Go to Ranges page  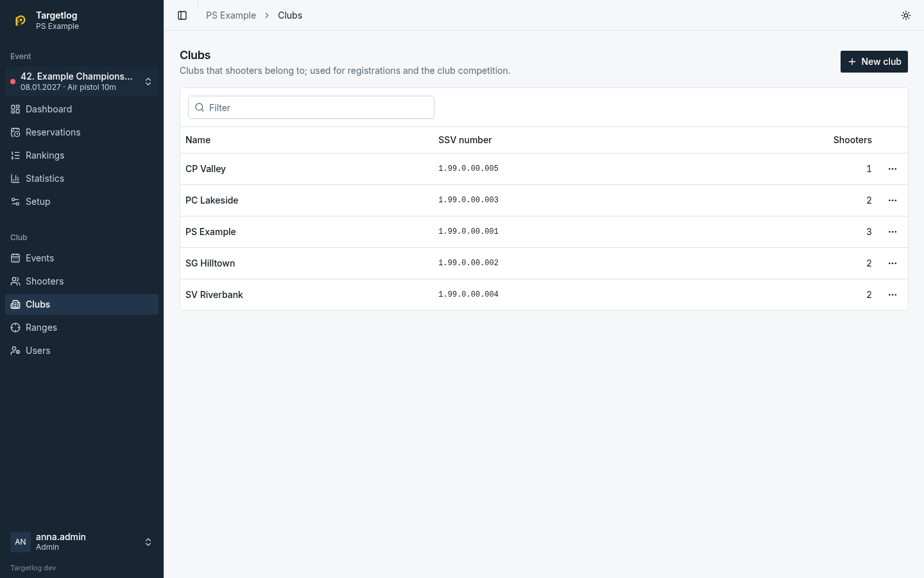point(81,328)
